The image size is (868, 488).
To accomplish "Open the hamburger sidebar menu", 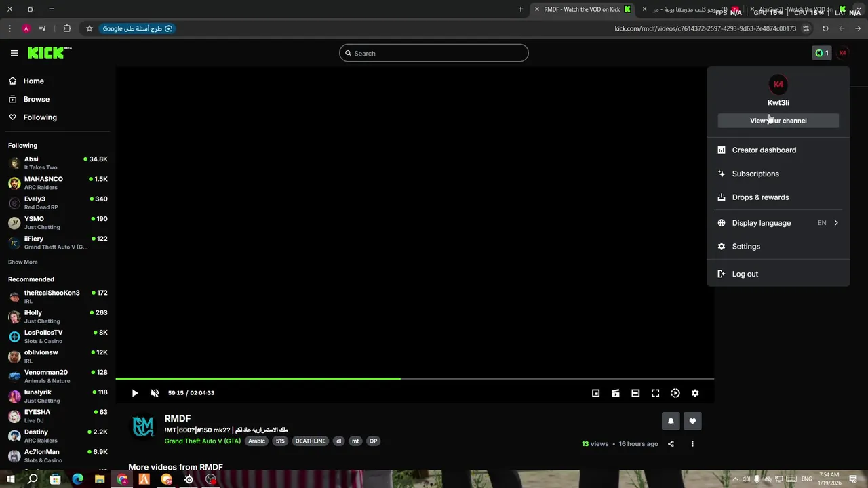I will point(14,53).
